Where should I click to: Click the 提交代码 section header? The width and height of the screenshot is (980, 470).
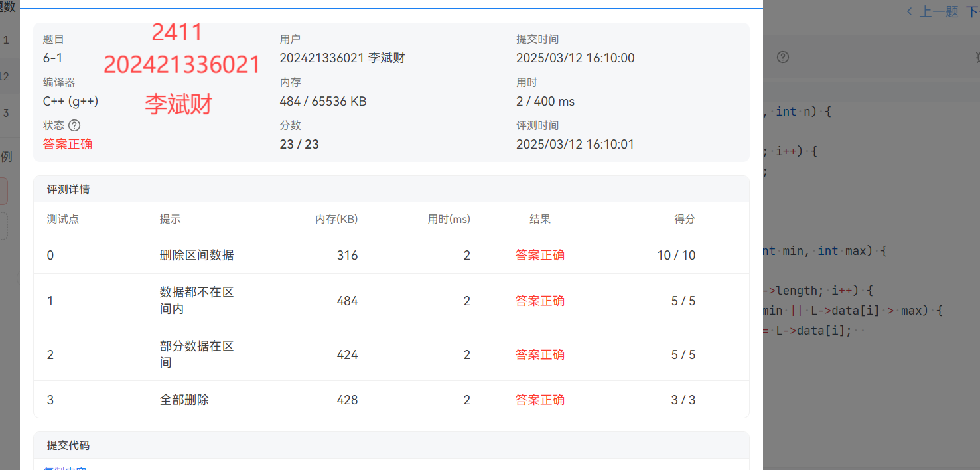pos(68,445)
